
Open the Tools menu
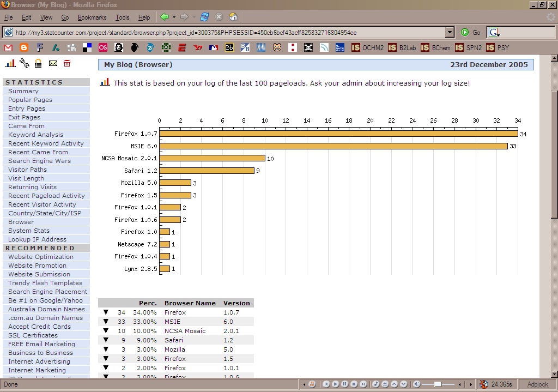122,17
